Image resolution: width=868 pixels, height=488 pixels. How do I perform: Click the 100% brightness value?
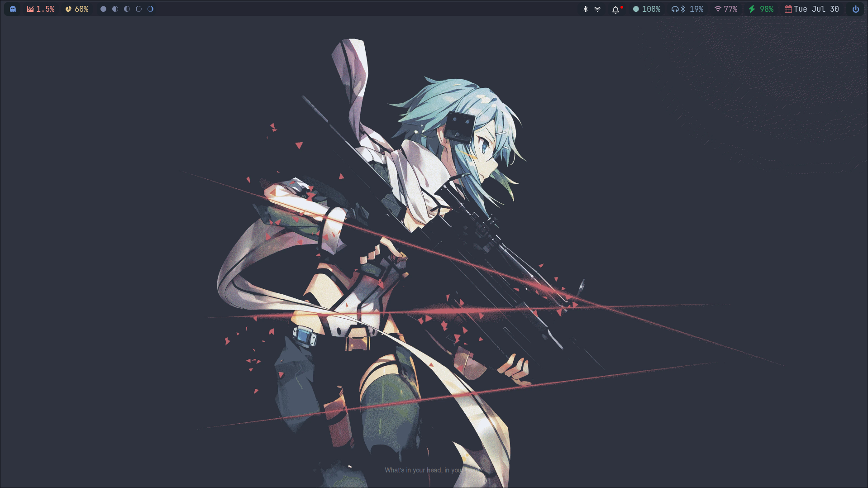coord(651,9)
